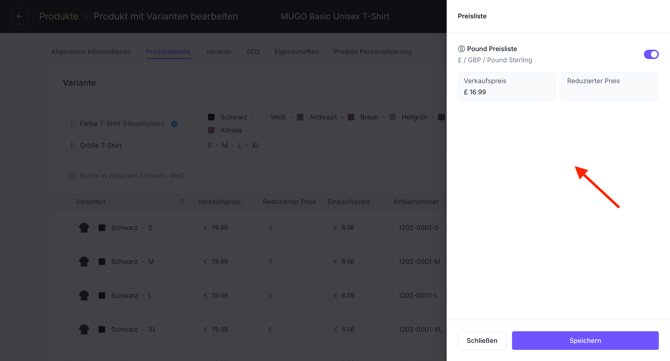Switch to Allgemeine Informationen tab
The height and width of the screenshot is (361, 670).
click(91, 52)
